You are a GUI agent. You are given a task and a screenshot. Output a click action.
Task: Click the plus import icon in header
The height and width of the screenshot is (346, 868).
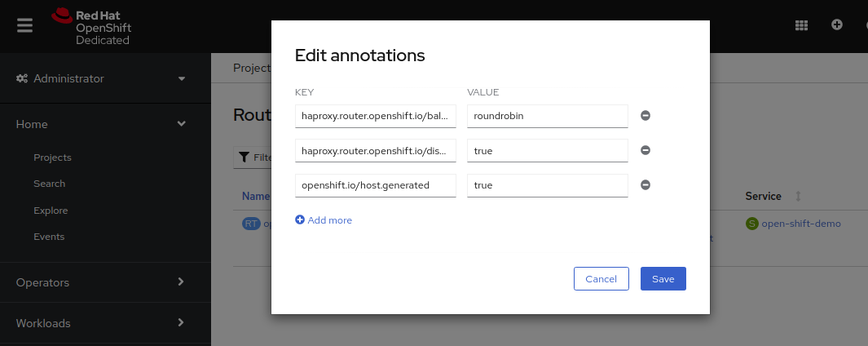click(837, 24)
